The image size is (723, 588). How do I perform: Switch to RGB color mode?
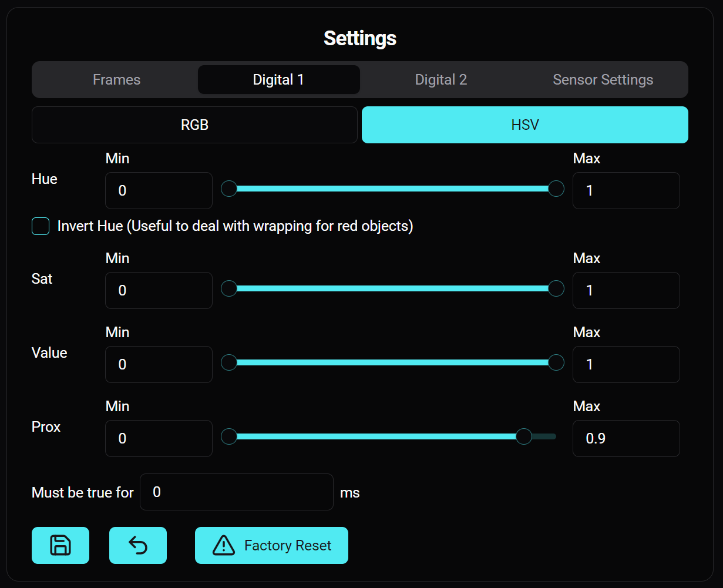[194, 125]
